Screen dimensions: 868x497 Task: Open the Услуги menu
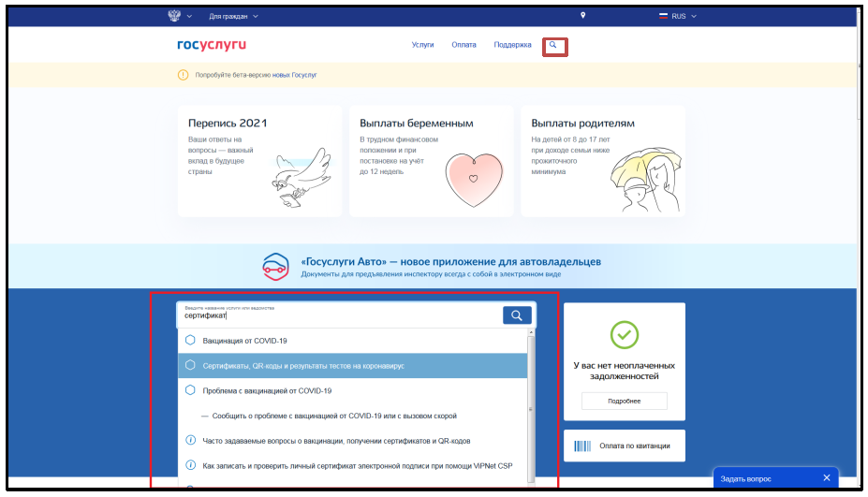coord(422,45)
